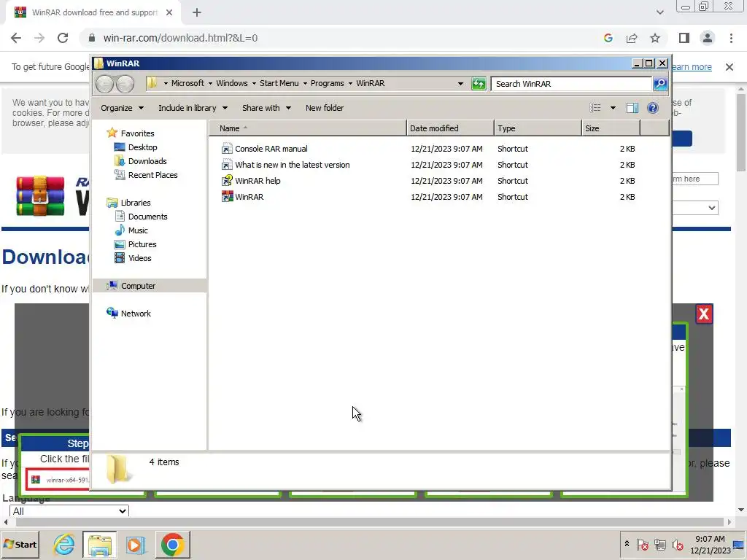Click New folder in the toolbar
747x560 pixels.
click(325, 108)
